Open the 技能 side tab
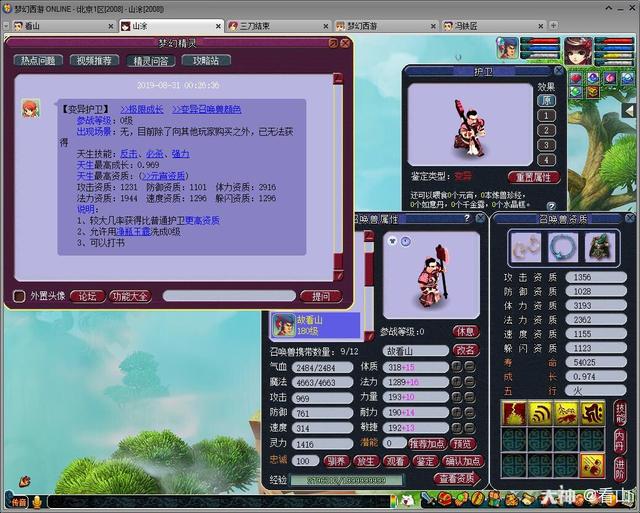The image size is (640, 513). 620,413
